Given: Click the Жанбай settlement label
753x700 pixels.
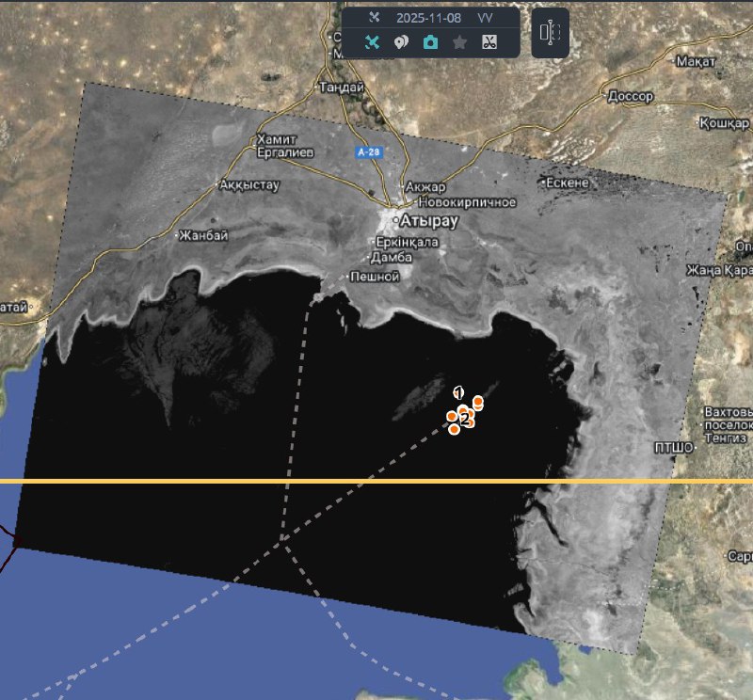Looking at the screenshot, I should pos(204,235).
